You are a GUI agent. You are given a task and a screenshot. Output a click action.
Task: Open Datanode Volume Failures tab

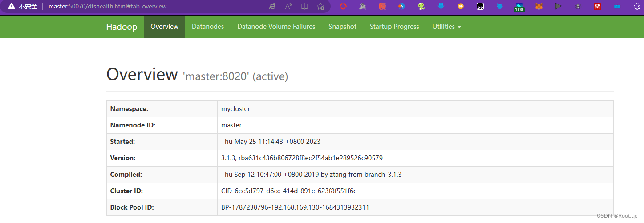click(x=276, y=27)
